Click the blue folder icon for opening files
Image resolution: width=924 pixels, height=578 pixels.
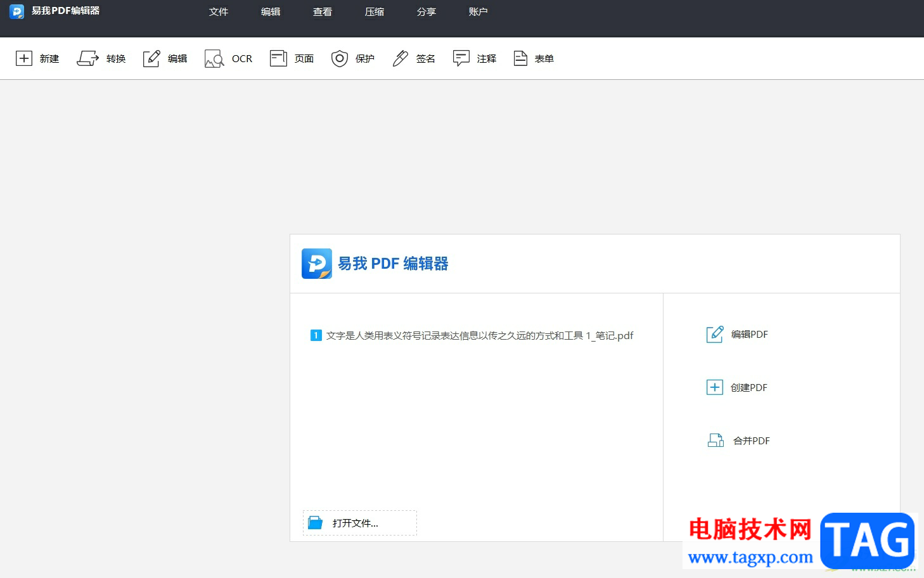[315, 523]
